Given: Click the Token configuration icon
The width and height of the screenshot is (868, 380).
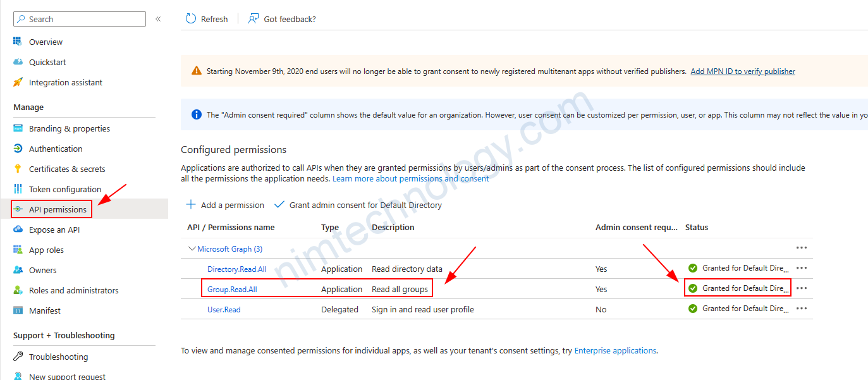Looking at the screenshot, I should (x=18, y=189).
